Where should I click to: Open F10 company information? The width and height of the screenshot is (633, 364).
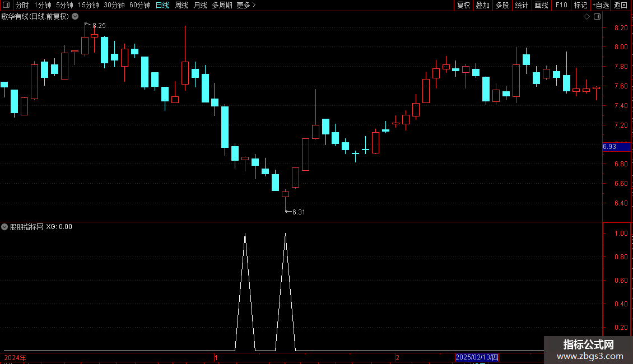tap(561, 5)
